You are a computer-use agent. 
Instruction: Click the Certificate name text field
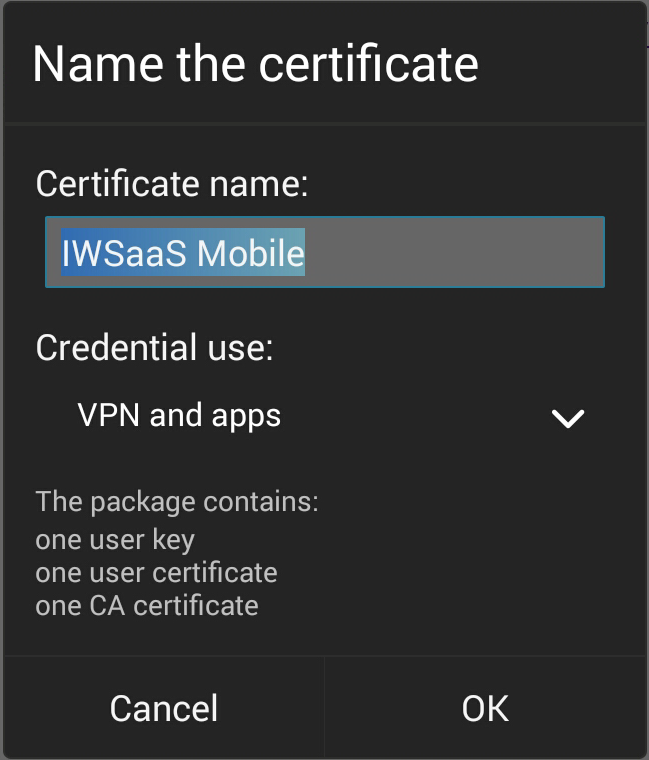point(325,252)
